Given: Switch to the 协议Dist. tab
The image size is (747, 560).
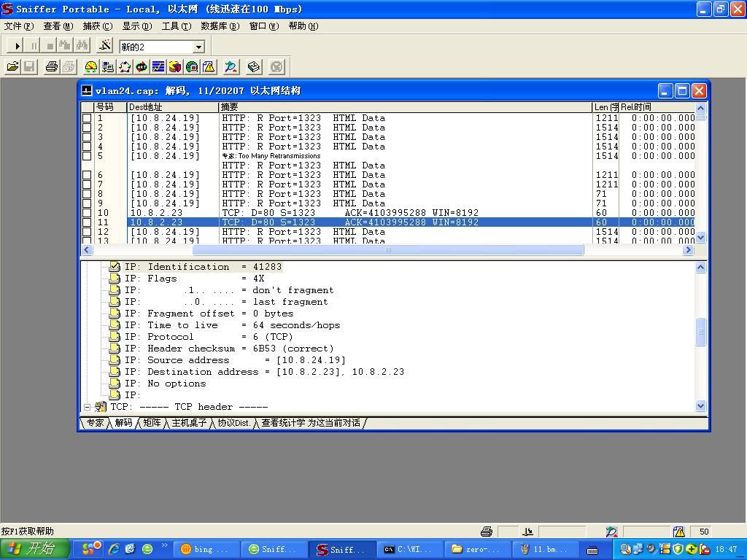Looking at the screenshot, I should coord(233,423).
